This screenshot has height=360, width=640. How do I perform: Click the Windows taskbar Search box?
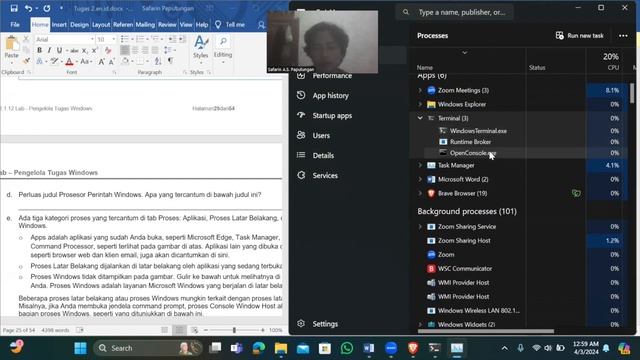(149, 348)
